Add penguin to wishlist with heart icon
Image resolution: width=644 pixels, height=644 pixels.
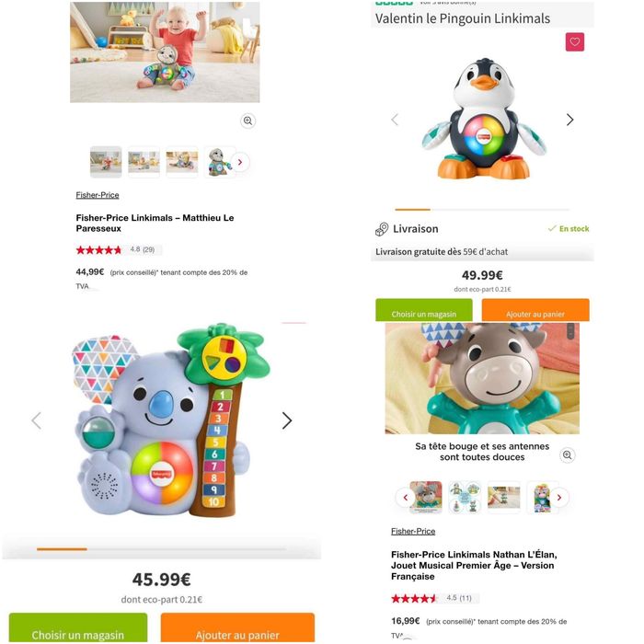click(575, 42)
